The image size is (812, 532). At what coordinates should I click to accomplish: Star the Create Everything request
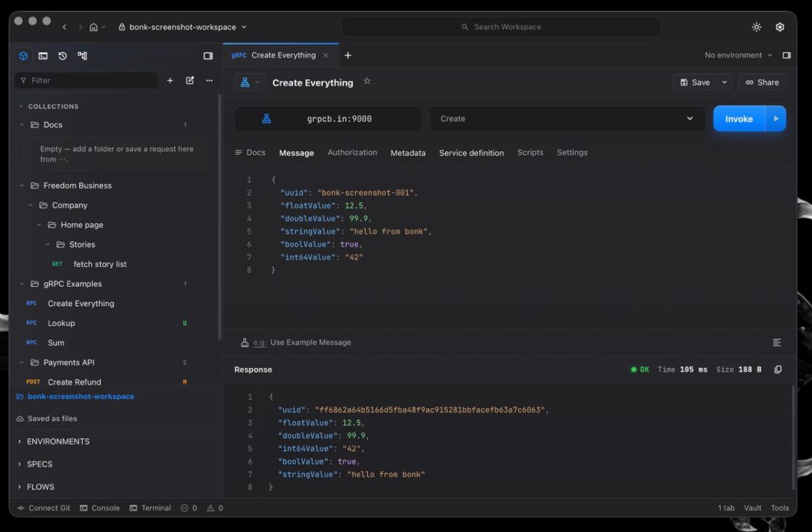point(367,81)
